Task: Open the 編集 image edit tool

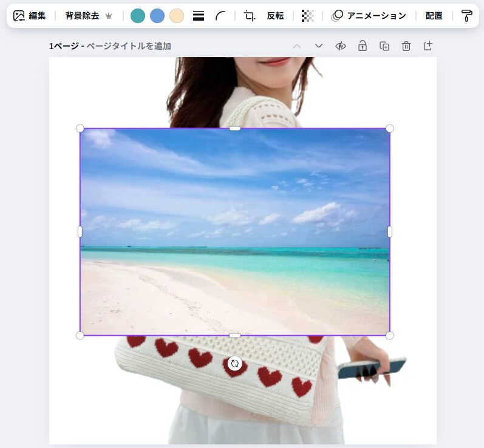Action: pyautogui.click(x=30, y=15)
